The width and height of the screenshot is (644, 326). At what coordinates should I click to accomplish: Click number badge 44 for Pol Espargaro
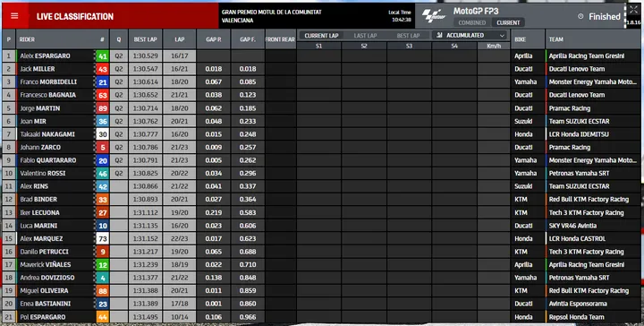pos(102,317)
